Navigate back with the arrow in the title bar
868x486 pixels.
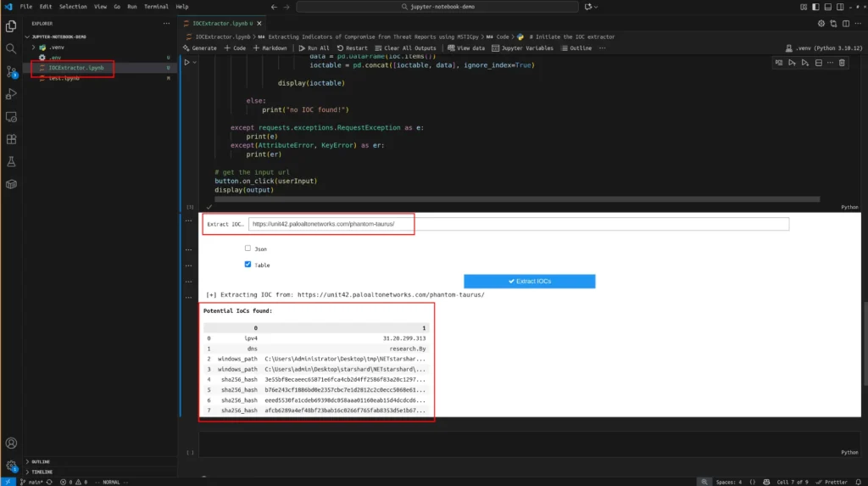pyautogui.click(x=274, y=7)
